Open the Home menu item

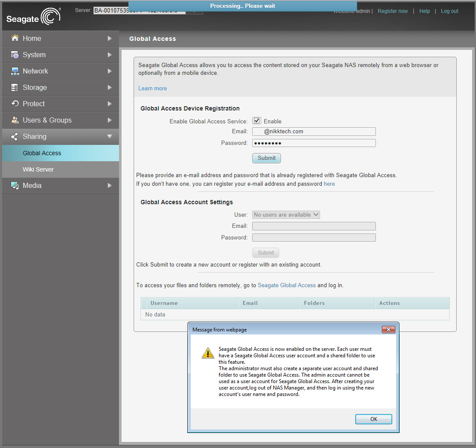[61, 38]
